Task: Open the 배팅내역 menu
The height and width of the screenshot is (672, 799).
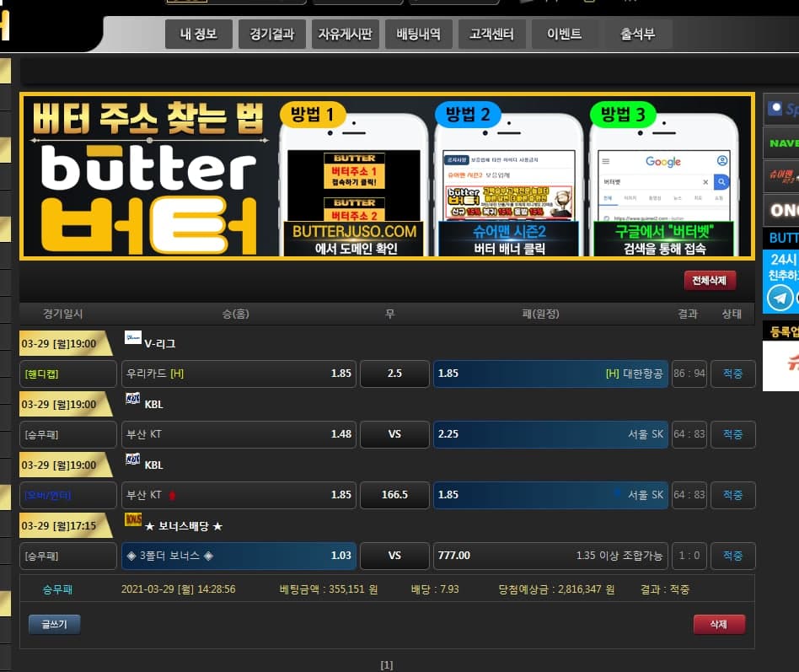Action: [x=418, y=35]
